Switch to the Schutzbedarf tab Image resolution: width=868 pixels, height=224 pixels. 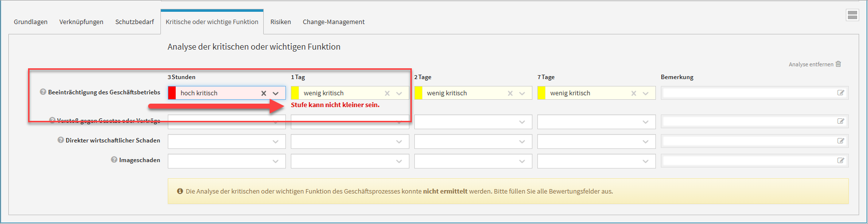click(134, 22)
